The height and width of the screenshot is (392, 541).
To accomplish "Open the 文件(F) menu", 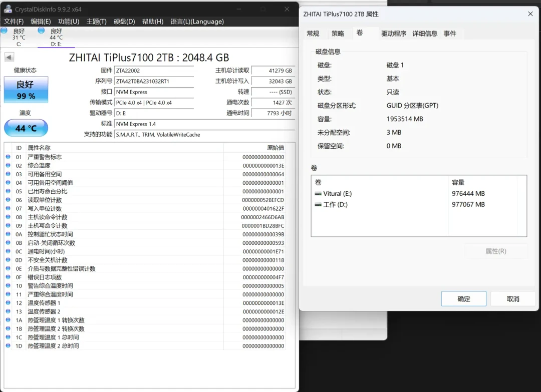I will coord(14,22).
